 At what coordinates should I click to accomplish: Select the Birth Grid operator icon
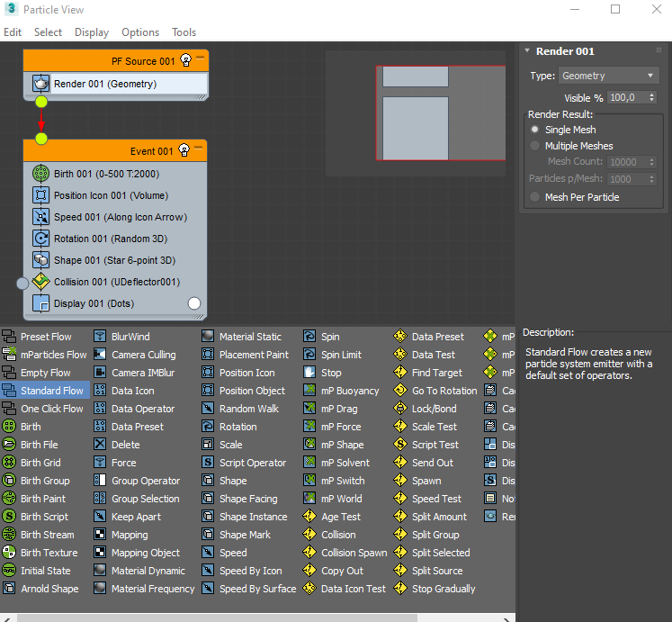9,463
